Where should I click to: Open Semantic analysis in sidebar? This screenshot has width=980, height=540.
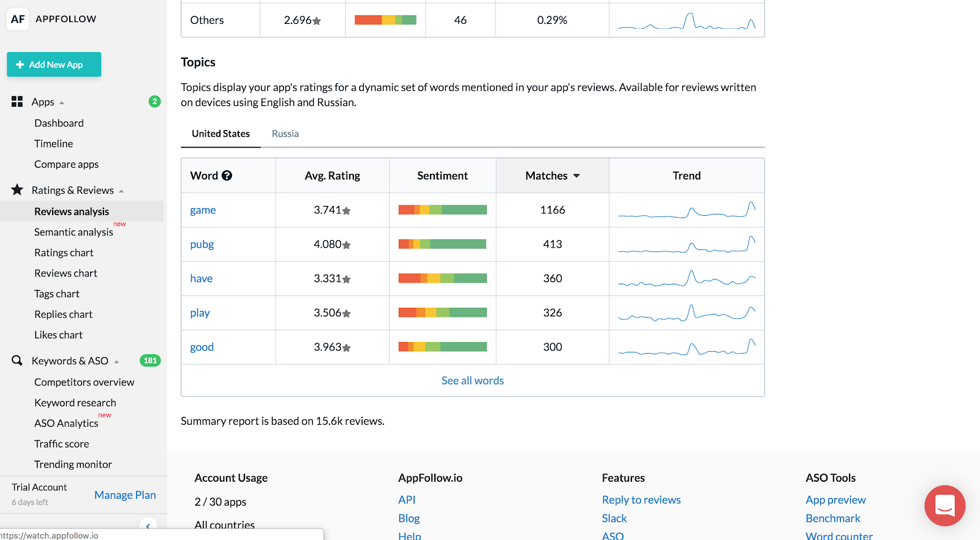(x=73, y=232)
